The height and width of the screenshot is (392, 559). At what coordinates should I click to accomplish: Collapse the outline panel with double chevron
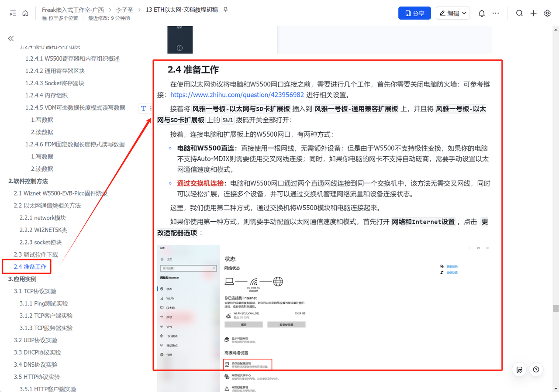click(x=11, y=38)
